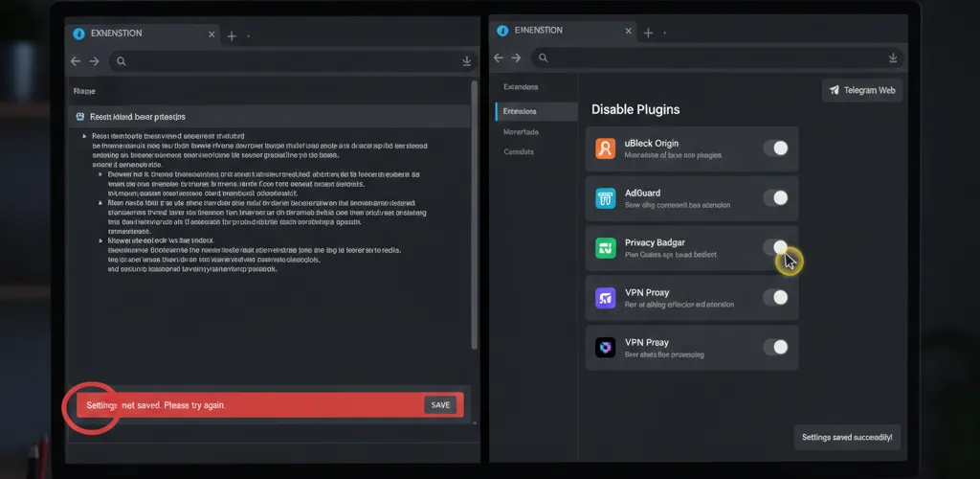Toggle the Privacy Badgar switch

pos(775,247)
